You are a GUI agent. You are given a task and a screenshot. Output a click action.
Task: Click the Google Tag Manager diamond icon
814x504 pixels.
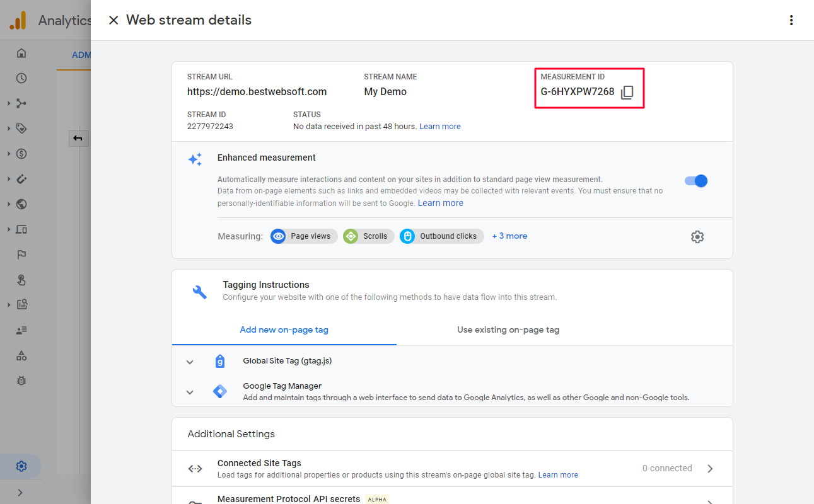[x=220, y=391]
